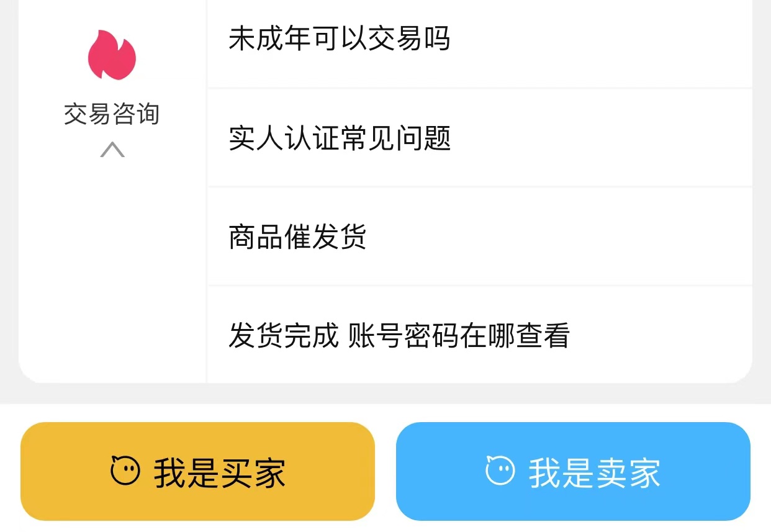The image size is (771, 532).
Task: Tap the row about where to view the account password
Action: (x=479, y=336)
